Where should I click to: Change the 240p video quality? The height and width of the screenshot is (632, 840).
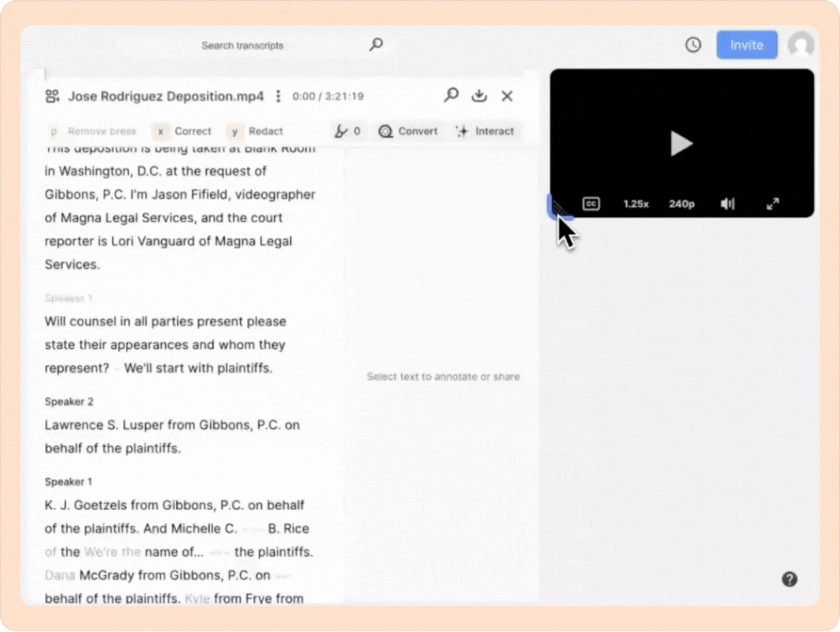point(681,204)
